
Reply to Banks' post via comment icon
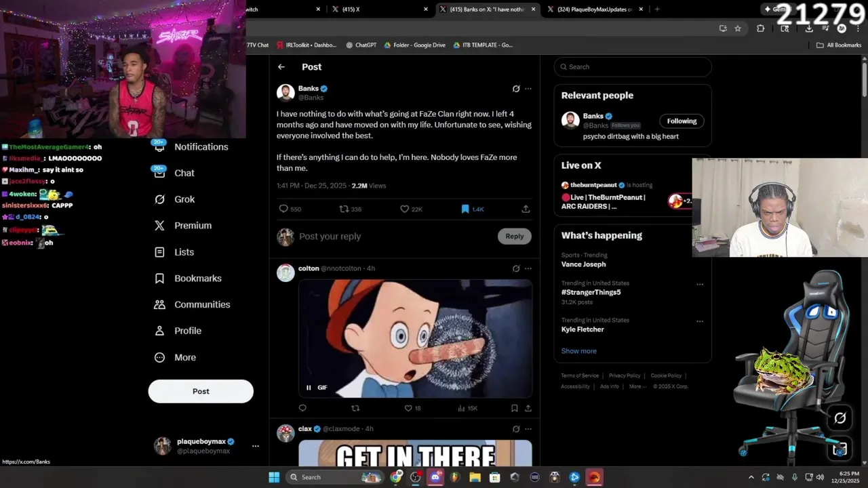pos(283,209)
